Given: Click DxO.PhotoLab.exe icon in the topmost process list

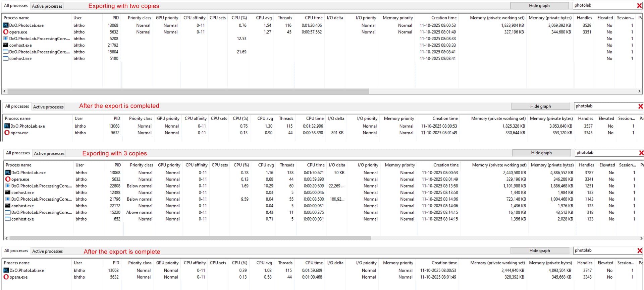Looking at the screenshot, I should pos(6,25).
